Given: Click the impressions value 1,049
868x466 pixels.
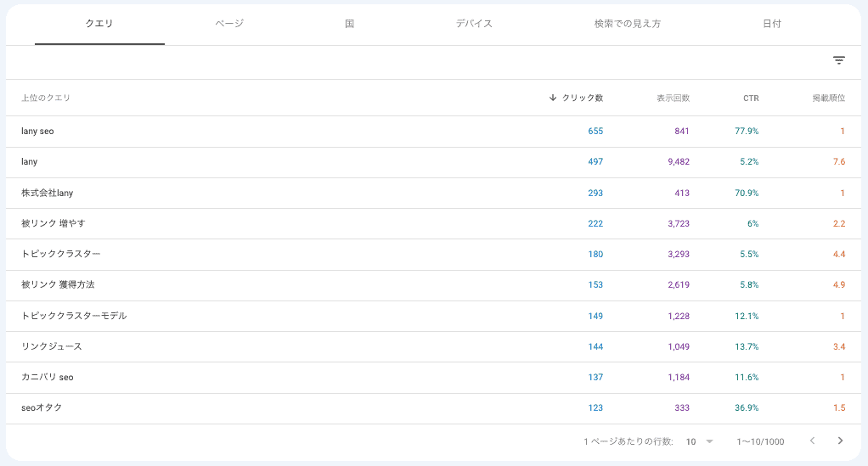Looking at the screenshot, I should click(679, 346).
